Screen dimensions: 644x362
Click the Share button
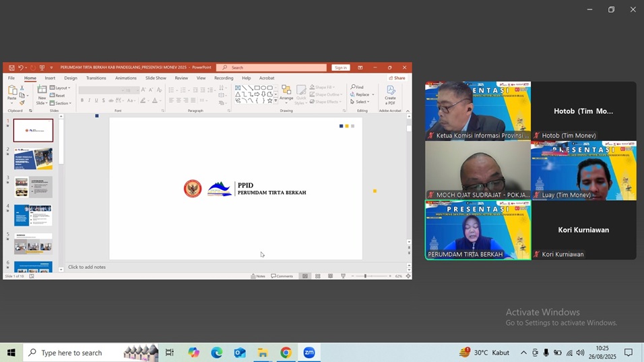(397, 78)
